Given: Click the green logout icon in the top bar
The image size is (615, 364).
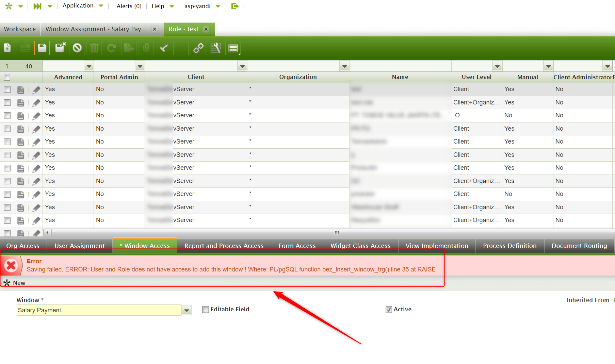Looking at the screenshot, I should pos(235,6).
